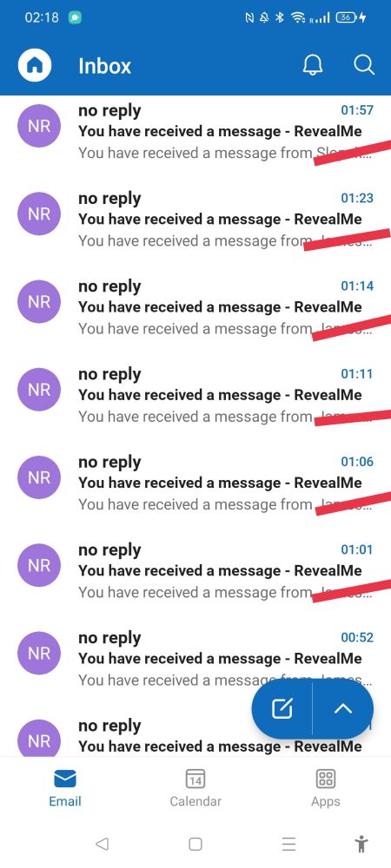Image resolution: width=391 pixels, height=868 pixels.
Task: Tap the accessibility figure icon
Action: pyautogui.click(x=361, y=844)
